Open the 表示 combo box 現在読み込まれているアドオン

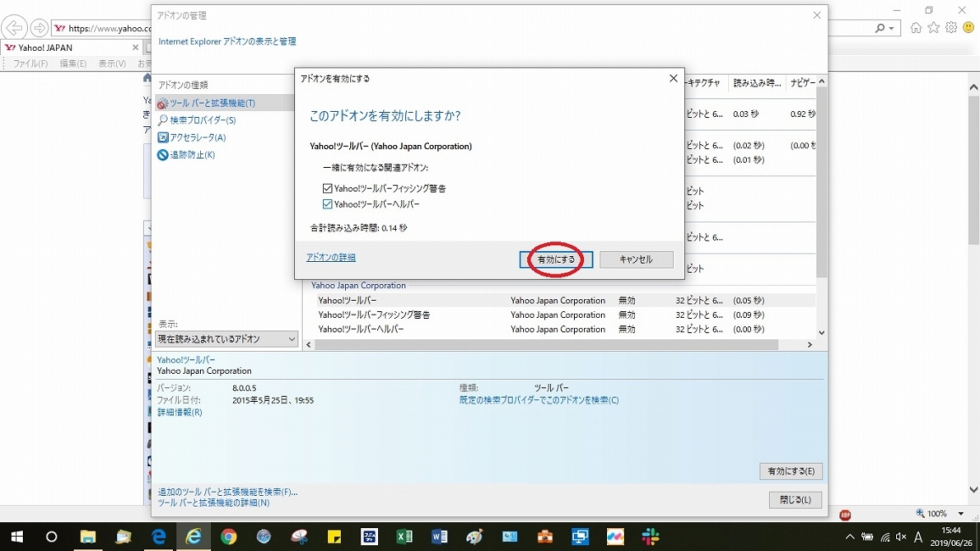226,338
